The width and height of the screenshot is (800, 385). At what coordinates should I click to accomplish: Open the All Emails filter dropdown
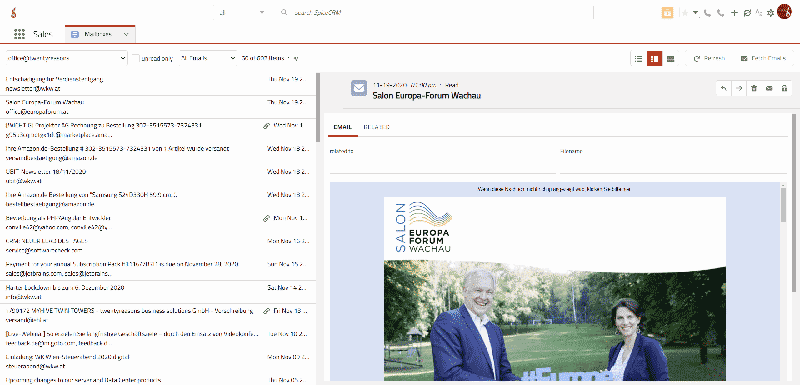[208, 59]
